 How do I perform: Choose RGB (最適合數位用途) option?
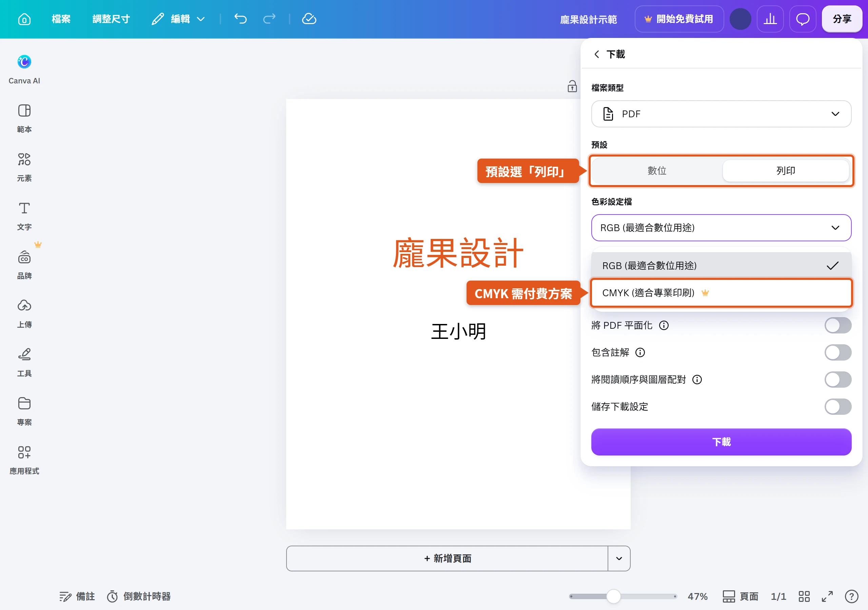(x=721, y=266)
